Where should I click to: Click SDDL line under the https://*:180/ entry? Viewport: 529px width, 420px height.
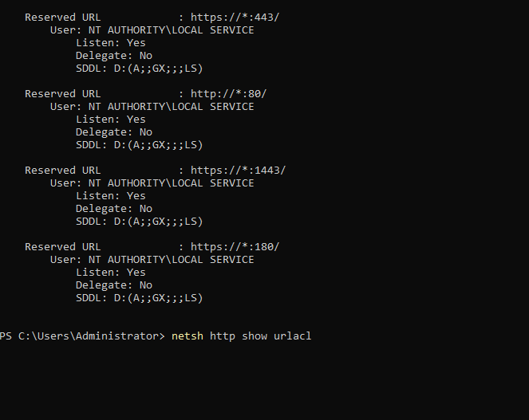[x=140, y=298]
